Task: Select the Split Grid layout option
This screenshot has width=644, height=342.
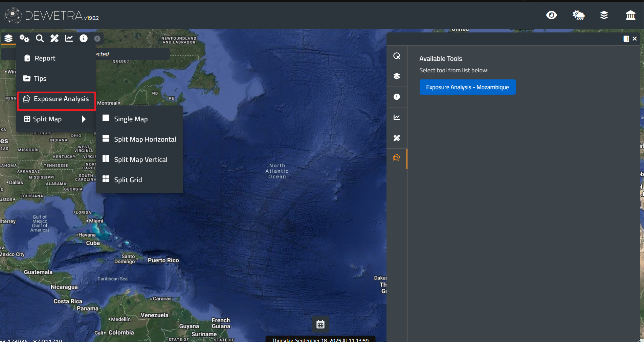Action: pyautogui.click(x=128, y=180)
